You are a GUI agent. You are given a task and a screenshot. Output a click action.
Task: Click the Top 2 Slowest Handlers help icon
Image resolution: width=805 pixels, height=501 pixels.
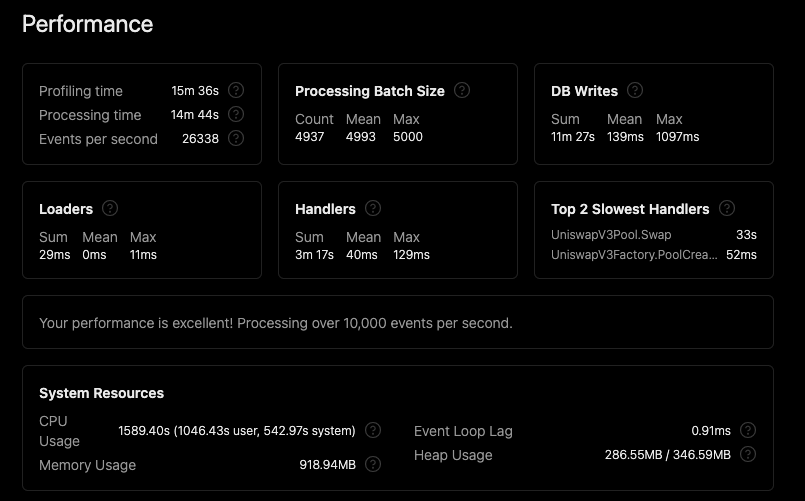pos(727,208)
